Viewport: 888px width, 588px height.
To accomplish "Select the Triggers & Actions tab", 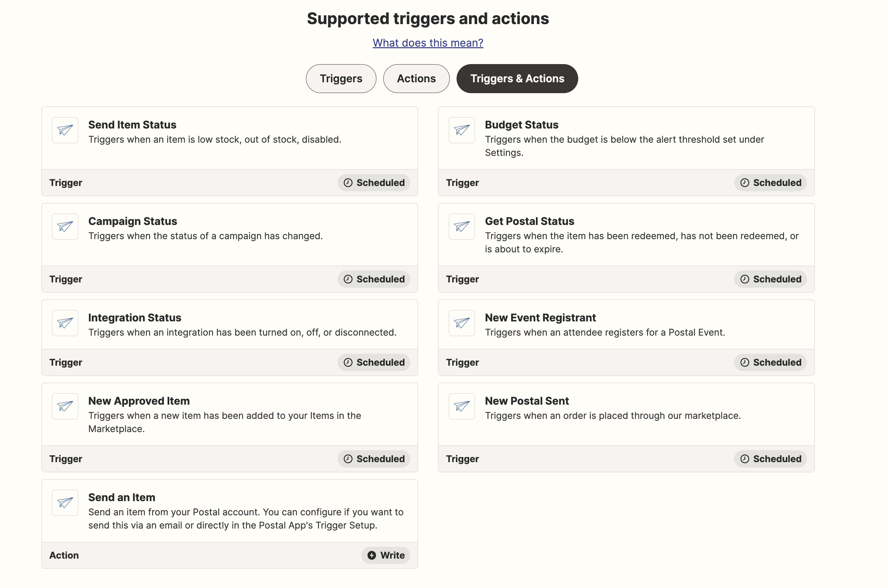I will (517, 78).
